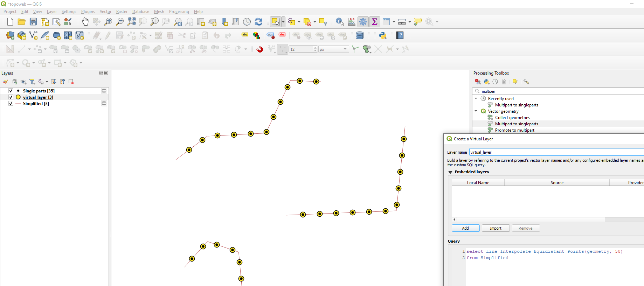Click Processing Toolbox history clock icon
Image resolution: width=644 pixels, height=286 pixels.
(x=495, y=82)
